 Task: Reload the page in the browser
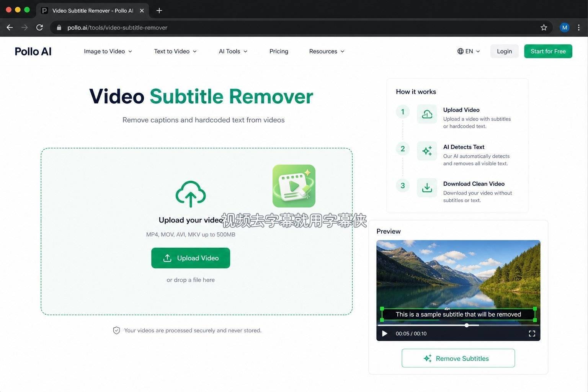(x=39, y=28)
